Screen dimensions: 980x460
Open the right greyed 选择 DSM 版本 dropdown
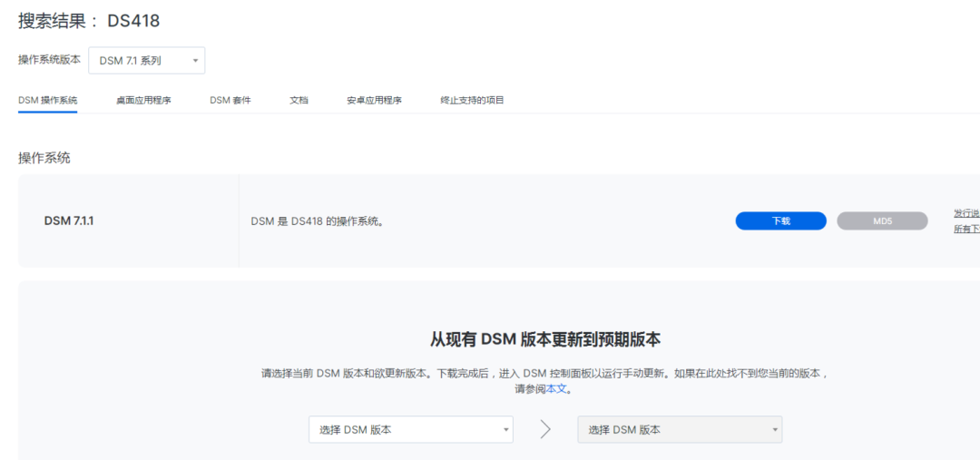click(679, 430)
